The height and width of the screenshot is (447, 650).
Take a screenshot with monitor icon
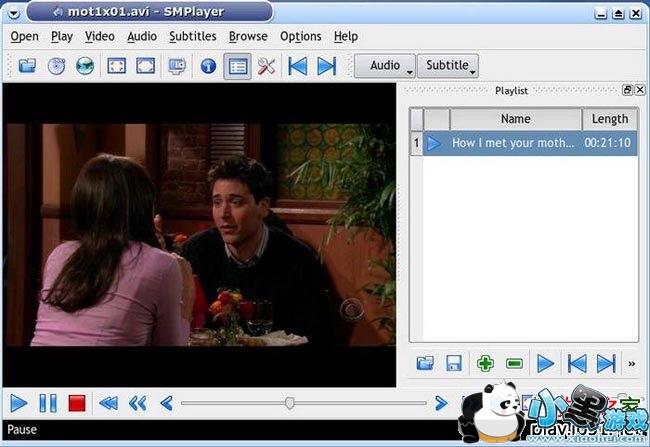(177, 66)
